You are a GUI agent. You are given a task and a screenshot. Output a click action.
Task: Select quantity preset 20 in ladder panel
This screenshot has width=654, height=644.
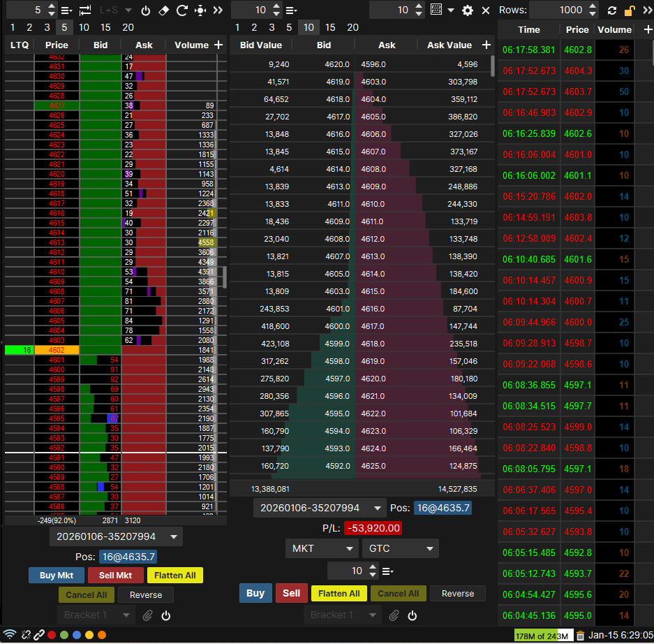[128, 27]
